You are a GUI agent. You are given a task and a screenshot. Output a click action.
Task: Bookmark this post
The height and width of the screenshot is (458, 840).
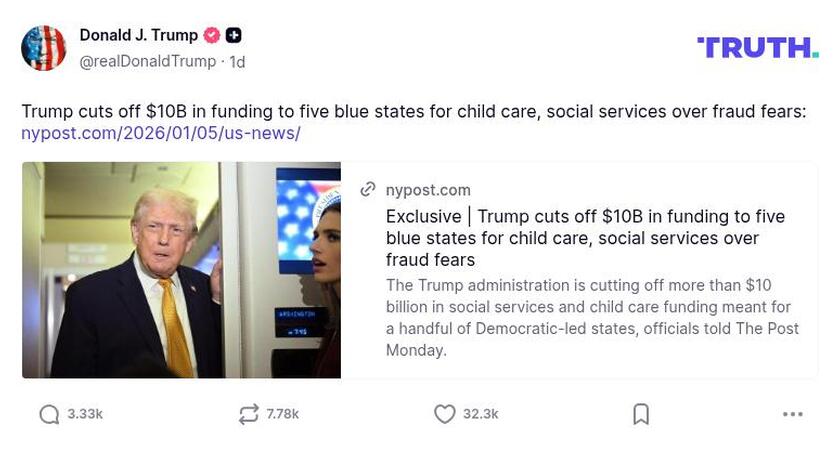[x=641, y=414]
